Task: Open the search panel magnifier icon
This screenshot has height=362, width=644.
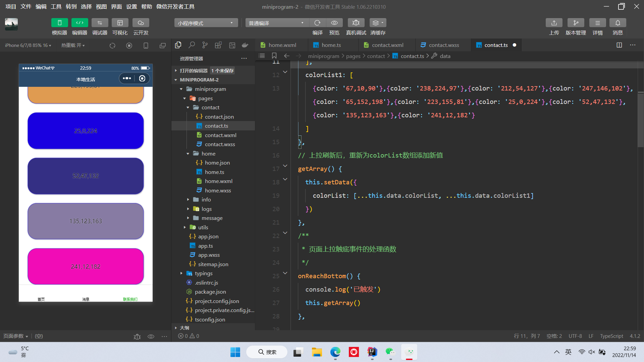Action: 192,45
